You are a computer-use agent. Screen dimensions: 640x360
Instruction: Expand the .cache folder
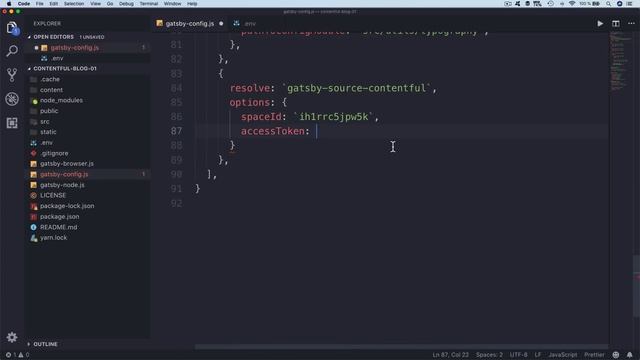(x=50, y=79)
